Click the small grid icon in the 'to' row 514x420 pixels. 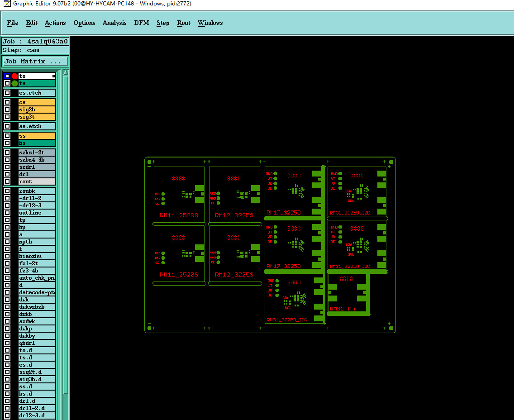click(x=53, y=76)
